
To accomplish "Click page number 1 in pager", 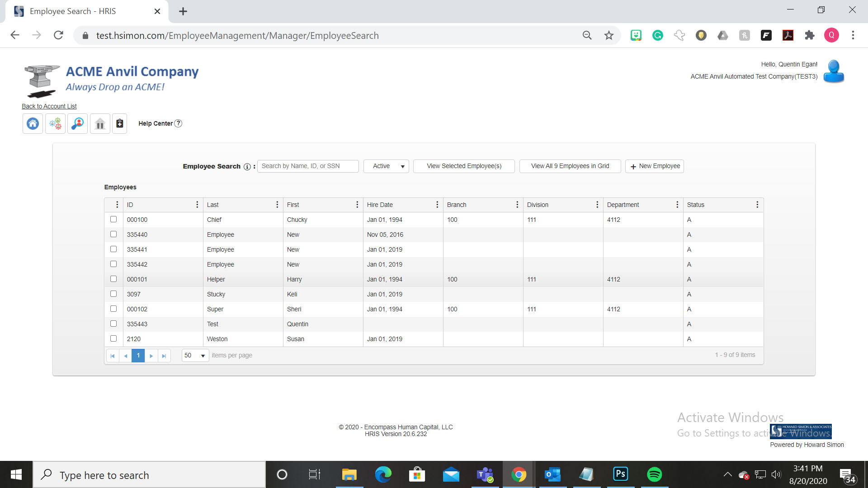I will point(138,356).
